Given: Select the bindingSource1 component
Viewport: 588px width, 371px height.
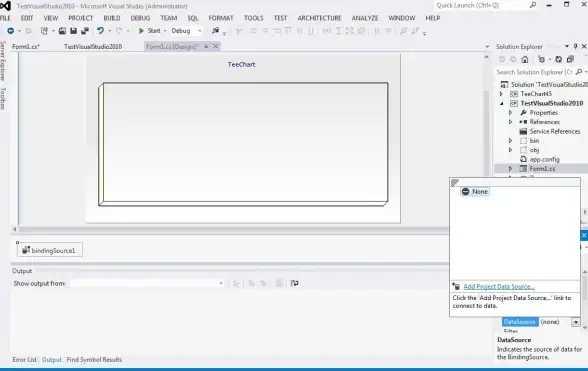Looking at the screenshot, I should (50, 250).
